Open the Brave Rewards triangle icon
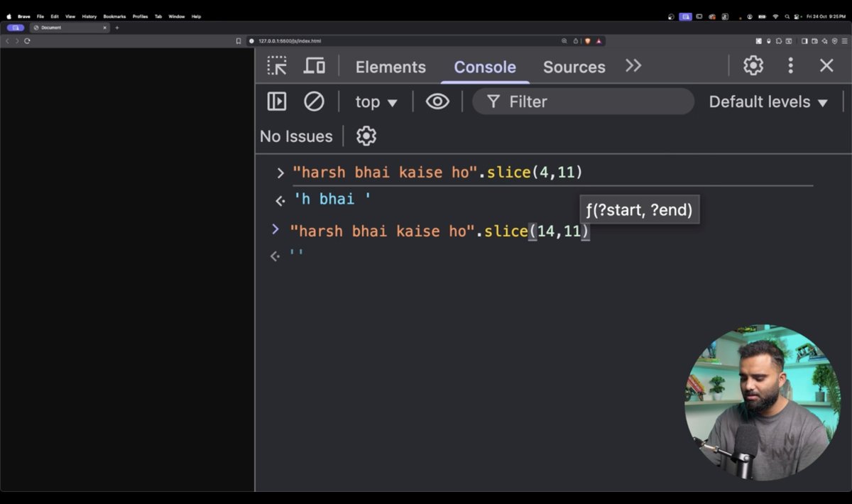852x504 pixels. pyautogui.click(x=599, y=41)
